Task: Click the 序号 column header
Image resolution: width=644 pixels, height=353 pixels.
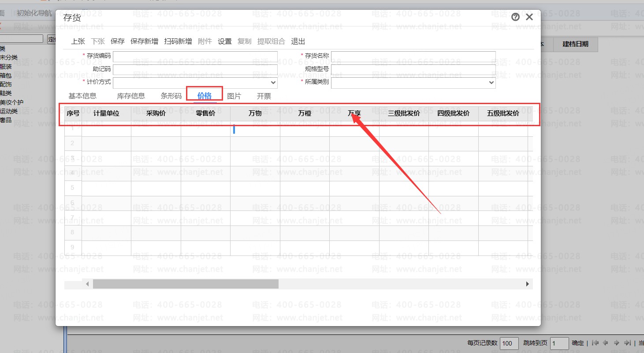Action: (x=73, y=113)
